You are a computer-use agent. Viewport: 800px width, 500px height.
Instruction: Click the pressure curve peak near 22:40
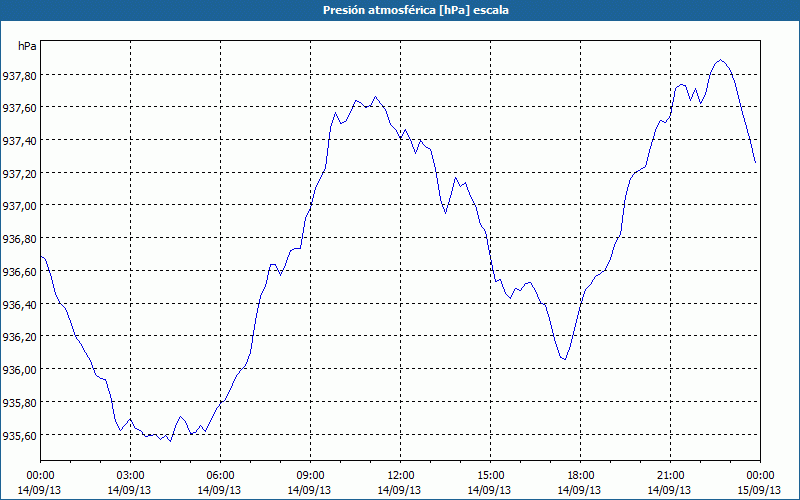click(720, 60)
